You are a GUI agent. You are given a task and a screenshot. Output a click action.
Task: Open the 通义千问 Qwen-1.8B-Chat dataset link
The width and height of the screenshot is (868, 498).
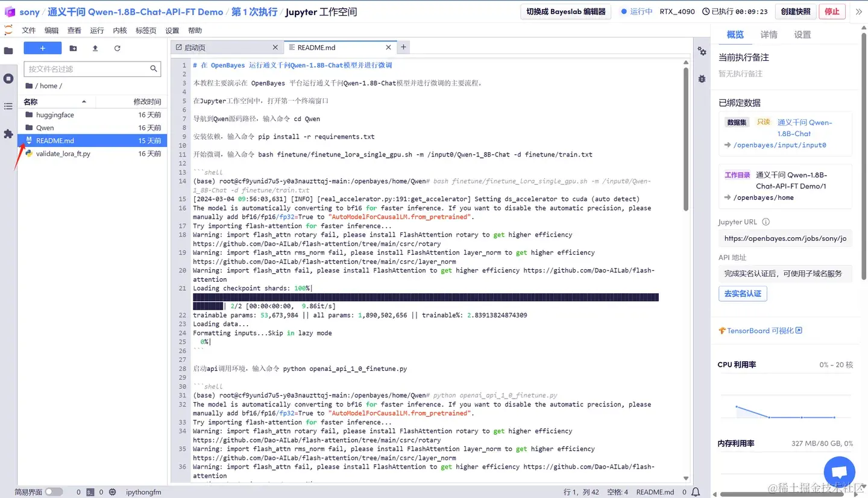coord(804,128)
